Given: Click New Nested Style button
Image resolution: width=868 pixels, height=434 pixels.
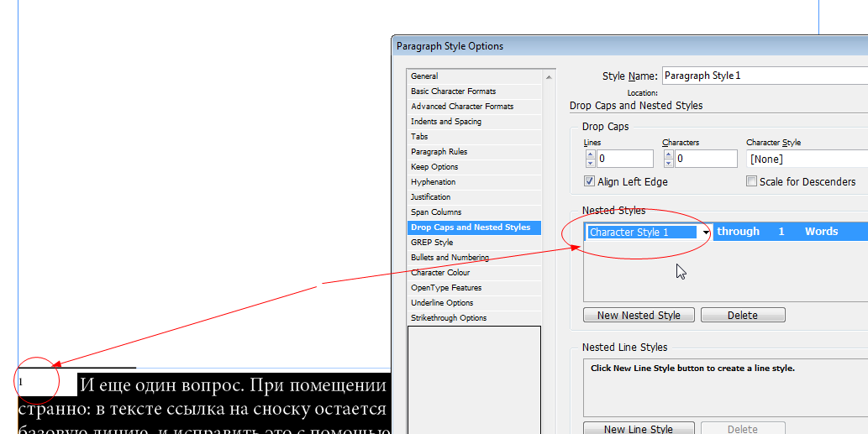Looking at the screenshot, I should [639, 315].
